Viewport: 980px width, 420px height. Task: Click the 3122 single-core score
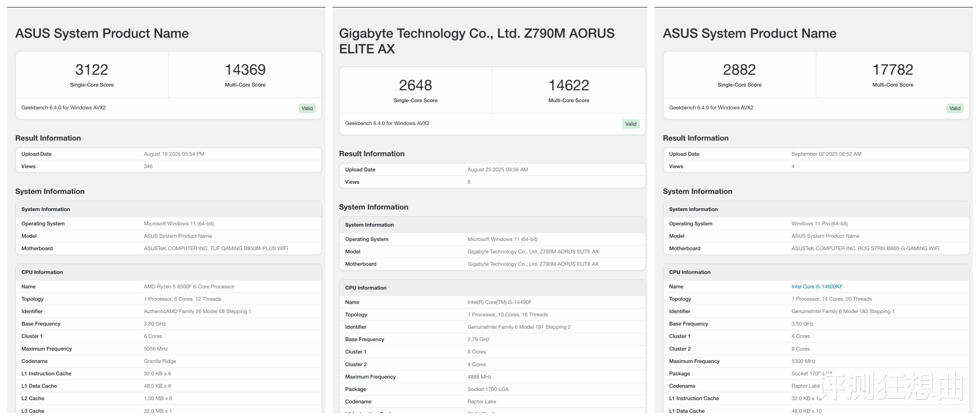click(92, 70)
